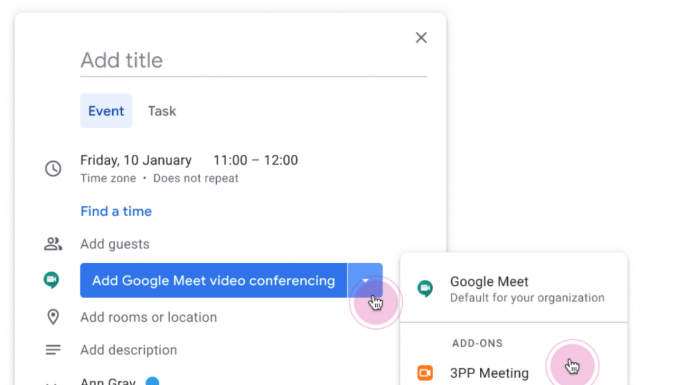Click the guests people icon
The image size is (696, 385).
click(x=53, y=244)
